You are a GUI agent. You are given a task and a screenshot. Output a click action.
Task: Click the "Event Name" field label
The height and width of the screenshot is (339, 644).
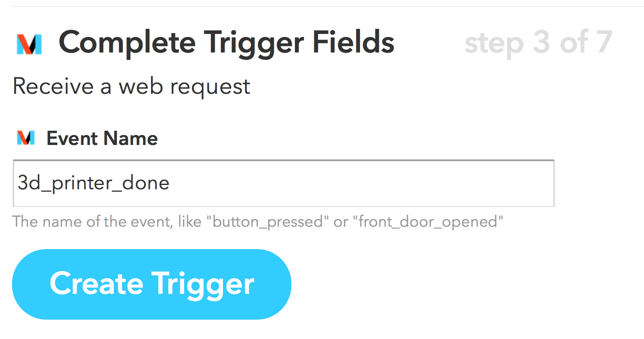(x=102, y=139)
